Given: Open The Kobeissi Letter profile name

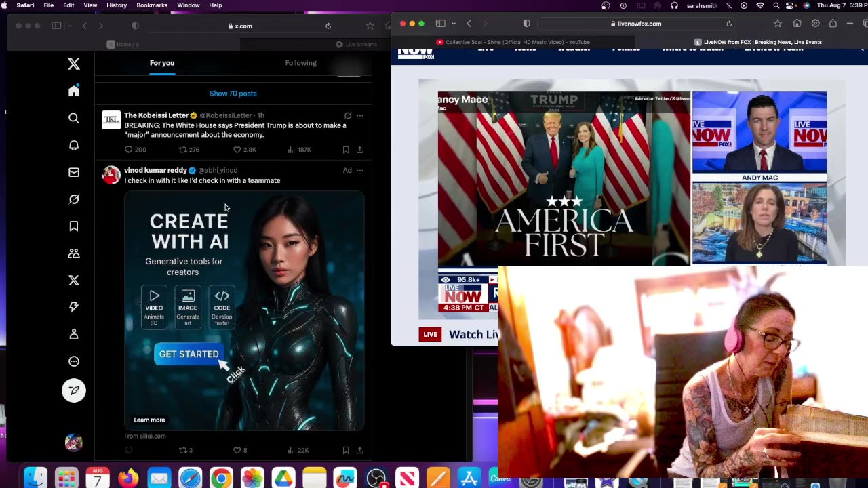Looking at the screenshot, I should tap(156, 115).
